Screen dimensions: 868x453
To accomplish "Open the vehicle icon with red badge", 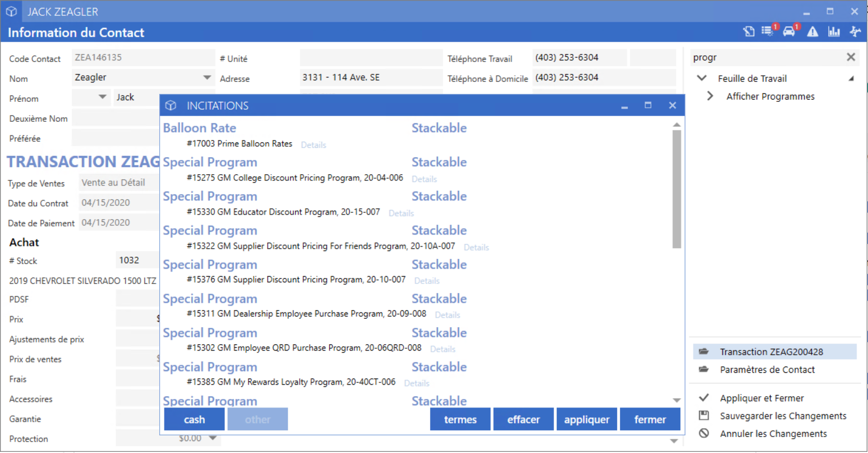I will tap(790, 31).
